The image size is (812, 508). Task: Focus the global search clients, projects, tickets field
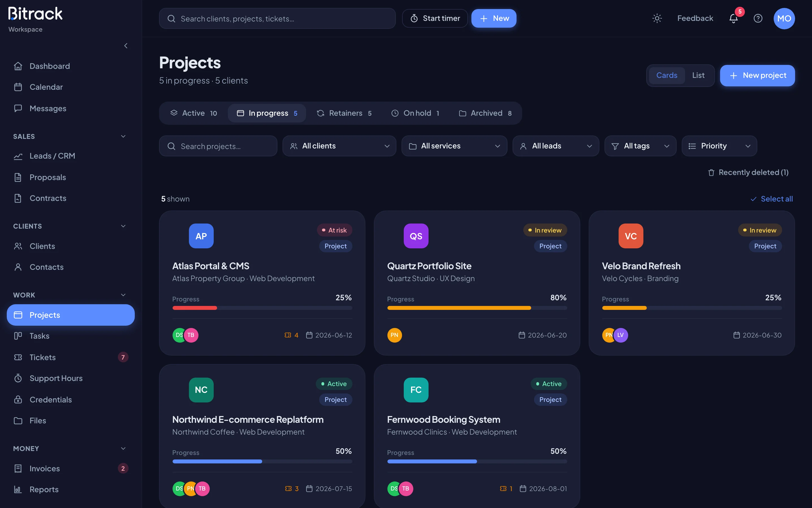277,18
